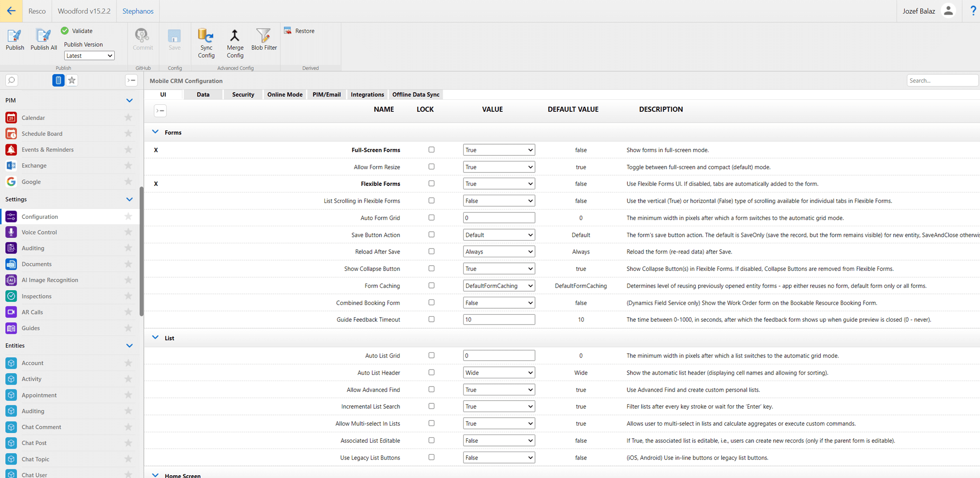
Task: Open Sync Config tool
Action: pos(206,36)
